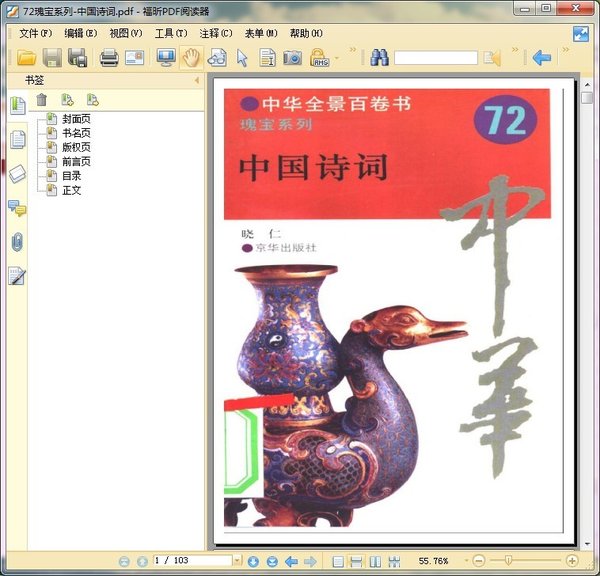Open the Comments panel sidebar icon
This screenshot has width=600, height=576.
18,209
